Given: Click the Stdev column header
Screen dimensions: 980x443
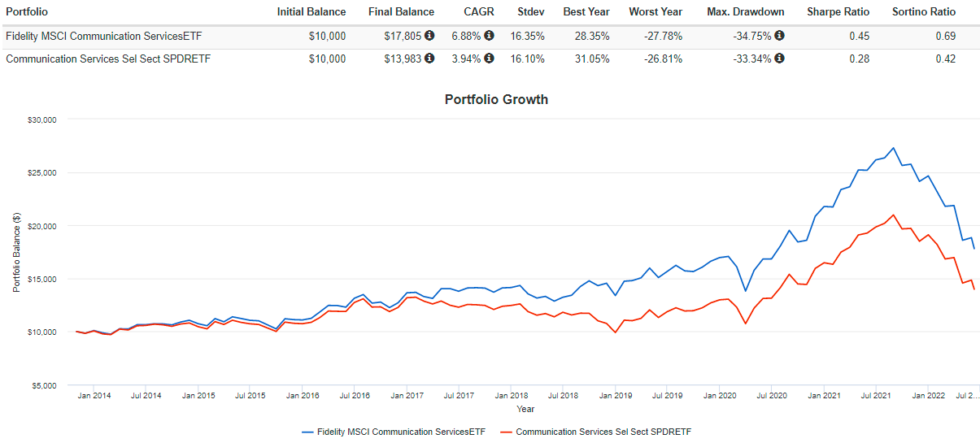Looking at the screenshot, I should (x=533, y=12).
